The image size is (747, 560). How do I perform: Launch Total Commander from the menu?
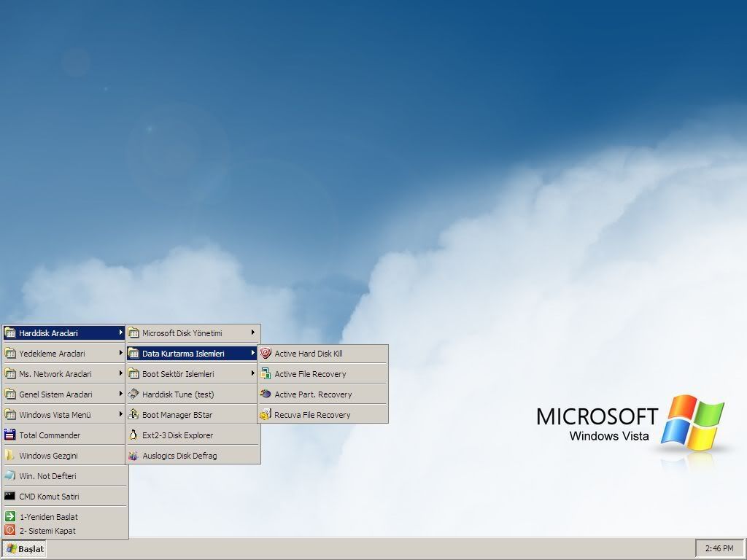65,435
